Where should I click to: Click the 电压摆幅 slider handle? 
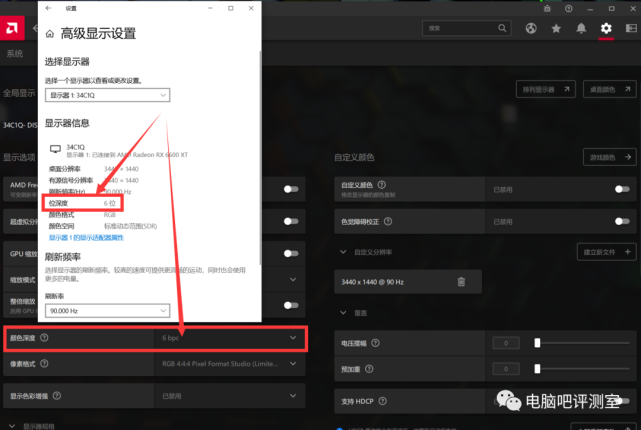point(537,343)
